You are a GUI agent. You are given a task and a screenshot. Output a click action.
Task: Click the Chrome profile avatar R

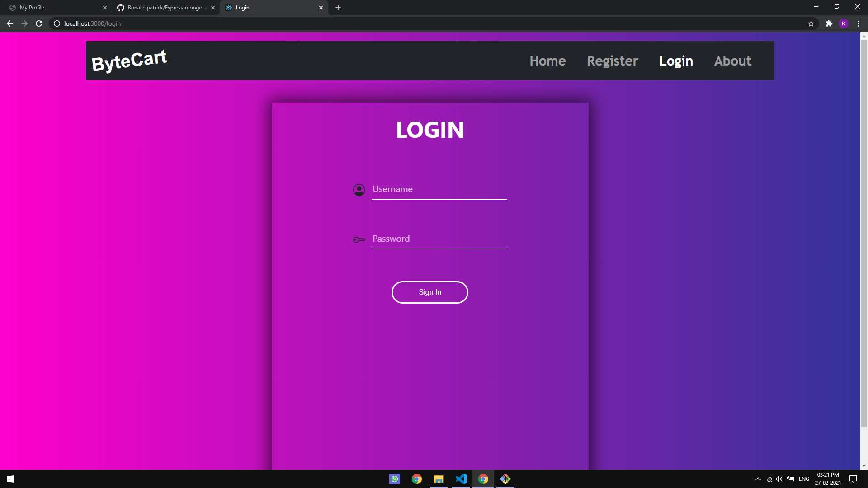tap(843, 23)
